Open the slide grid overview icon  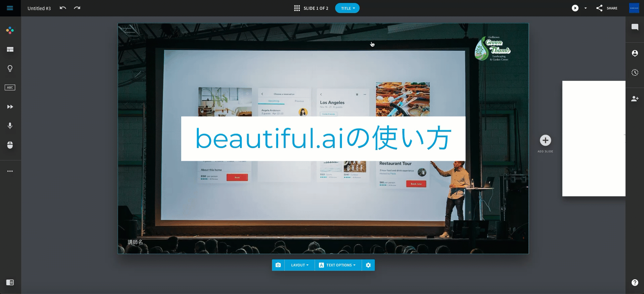(297, 8)
